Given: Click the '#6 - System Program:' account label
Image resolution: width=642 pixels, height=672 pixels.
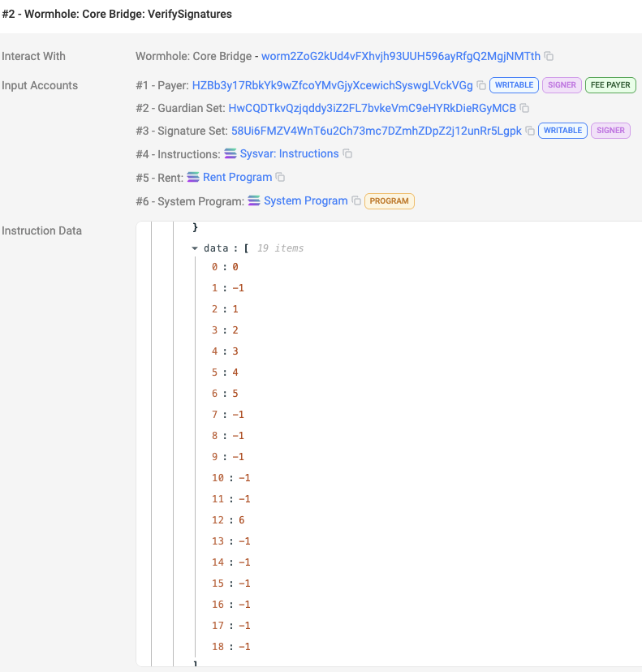Looking at the screenshot, I should click(190, 201).
